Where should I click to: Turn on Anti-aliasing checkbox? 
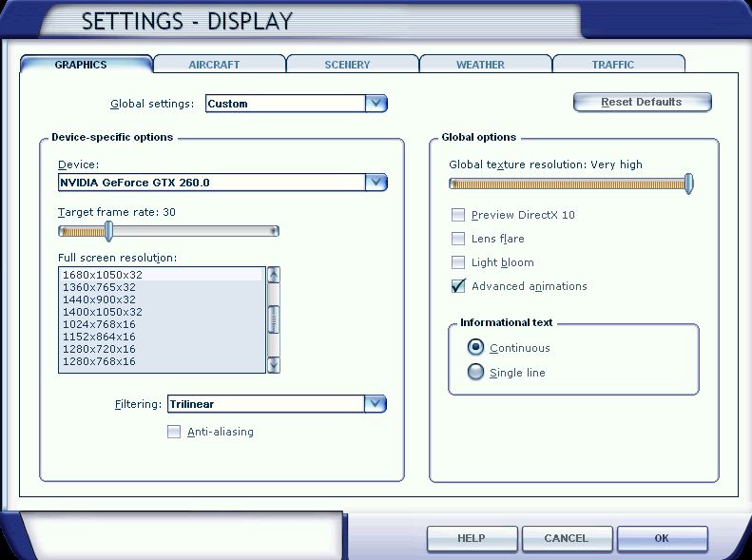pyautogui.click(x=174, y=432)
